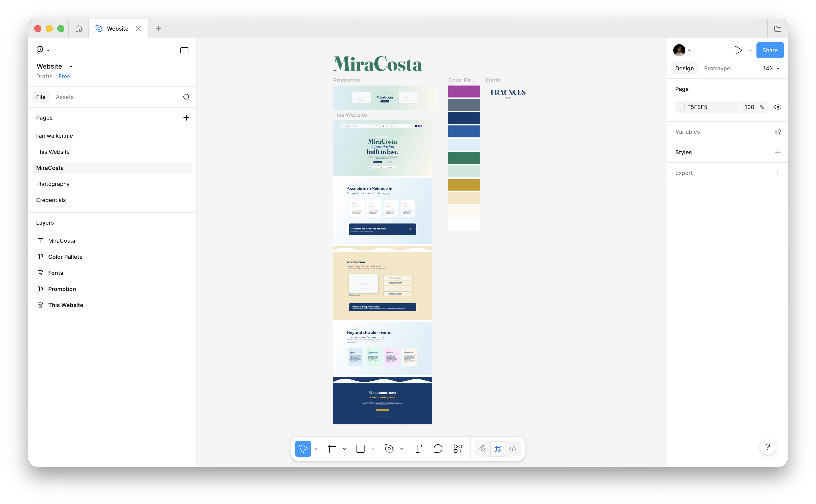Click the green swatch in Color Palette
This screenshot has height=504, width=816.
click(x=464, y=158)
